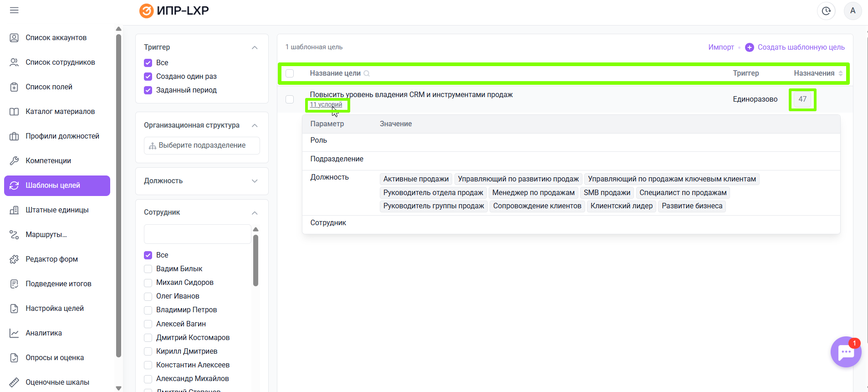
Task: Click the 47 assignments badge
Action: 802,99
